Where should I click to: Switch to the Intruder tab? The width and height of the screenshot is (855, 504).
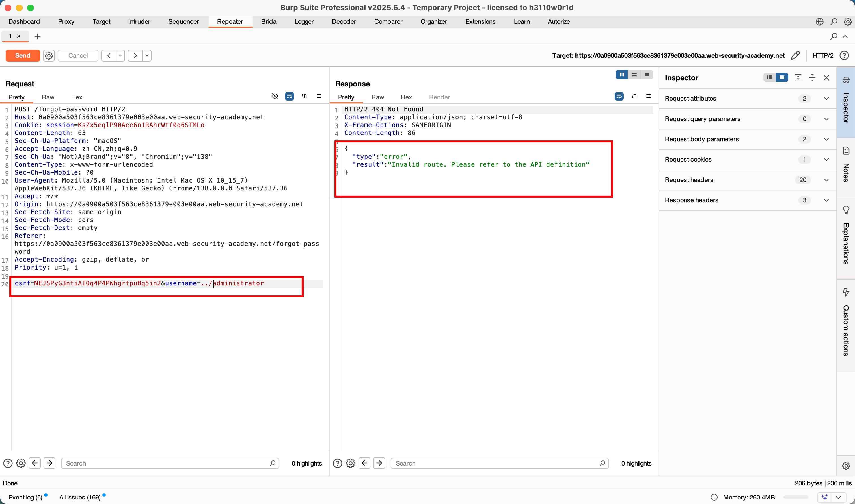(x=139, y=22)
